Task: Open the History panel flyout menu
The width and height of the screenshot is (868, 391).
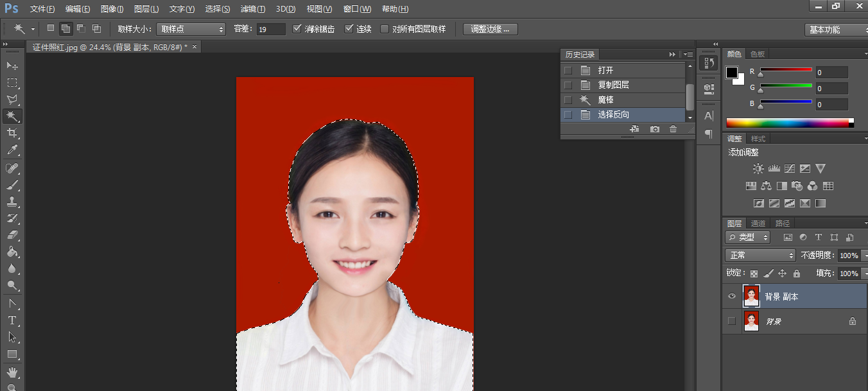Action: click(688, 55)
